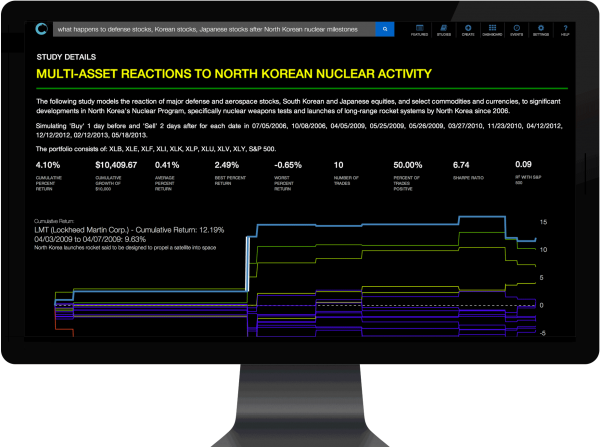600x447 pixels.
Task: Open the Help icon
Action: (565, 29)
